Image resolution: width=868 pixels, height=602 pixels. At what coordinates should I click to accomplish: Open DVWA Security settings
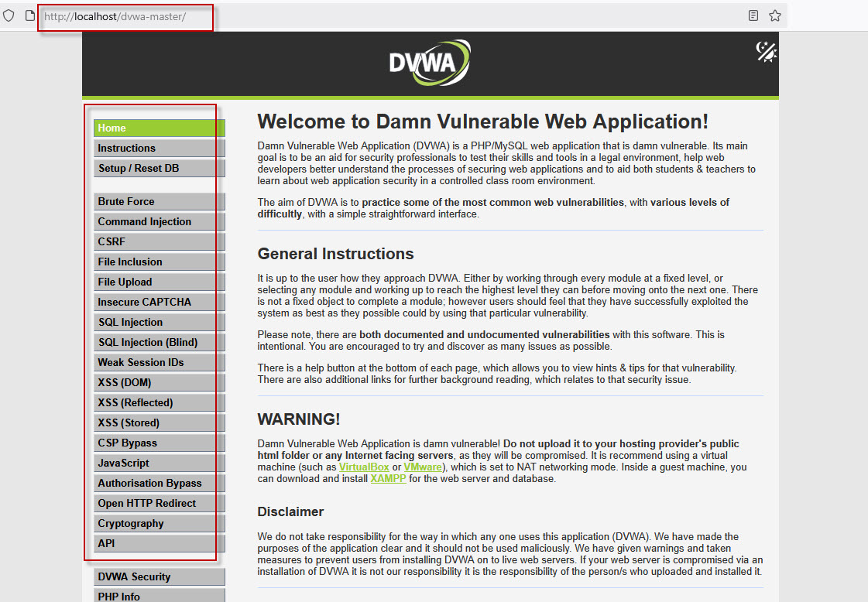point(160,576)
